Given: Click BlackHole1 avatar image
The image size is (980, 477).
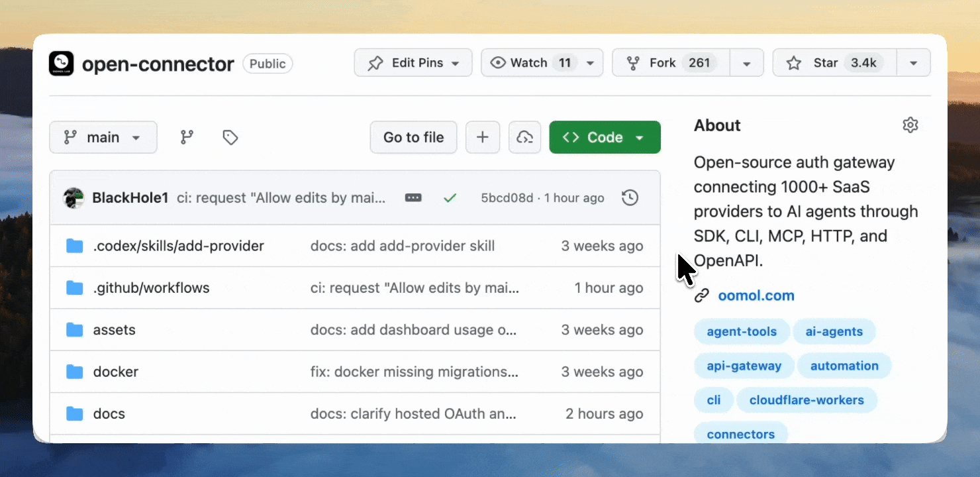Looking at the screenshot, I should [x=73, y=197].
